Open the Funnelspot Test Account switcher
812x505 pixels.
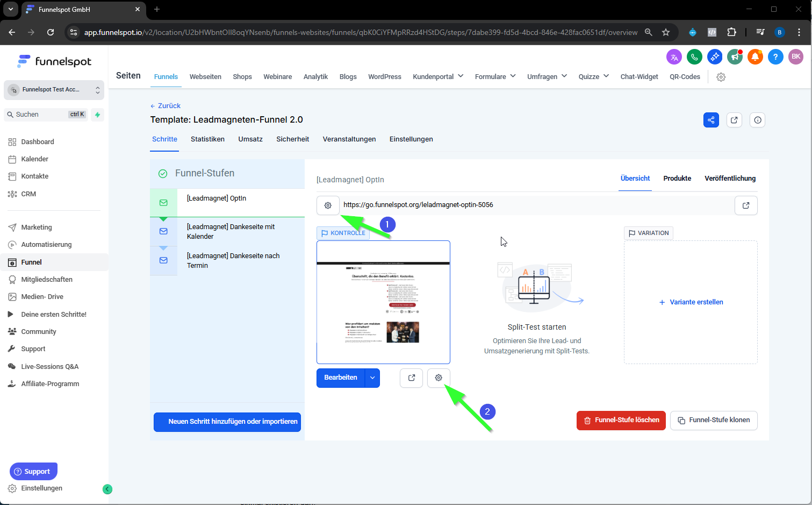click(54, 90)
